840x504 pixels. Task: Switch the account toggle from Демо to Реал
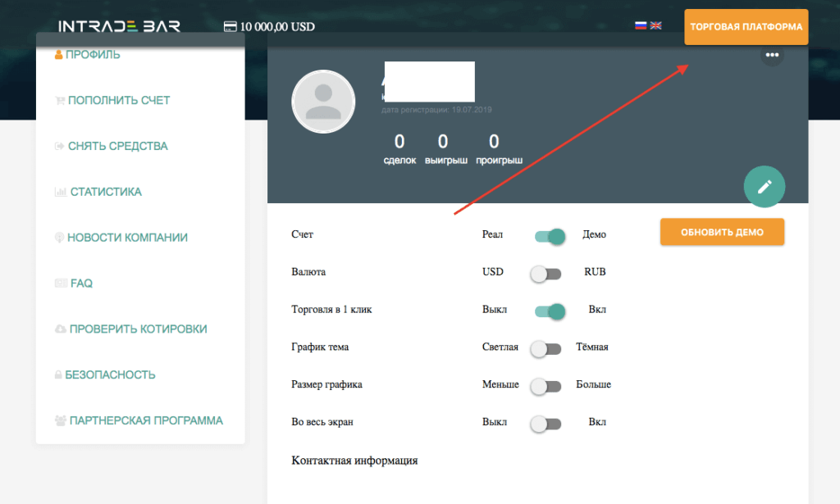(x=549, y=236)
